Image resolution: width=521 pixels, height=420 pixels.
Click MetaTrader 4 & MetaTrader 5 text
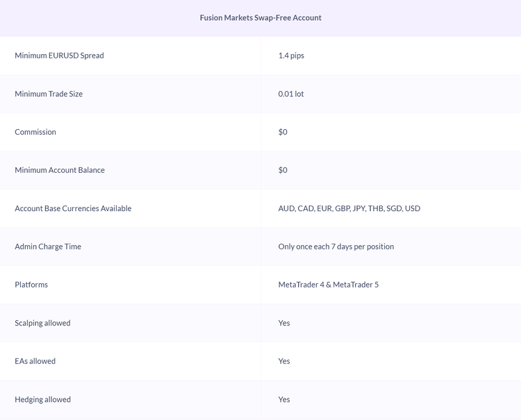point(328,285)
